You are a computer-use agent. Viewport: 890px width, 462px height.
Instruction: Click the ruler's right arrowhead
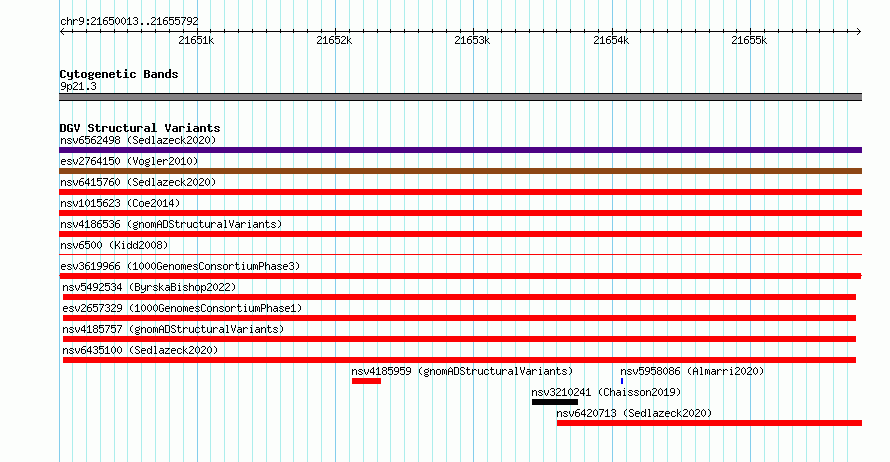(x=859, y=32)
